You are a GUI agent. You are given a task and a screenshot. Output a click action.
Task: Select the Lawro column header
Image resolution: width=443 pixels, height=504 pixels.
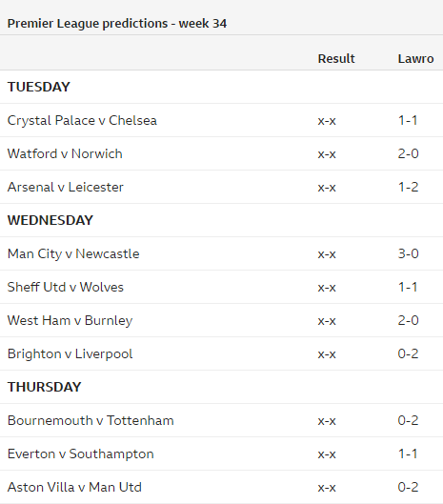tap(415, 59)
